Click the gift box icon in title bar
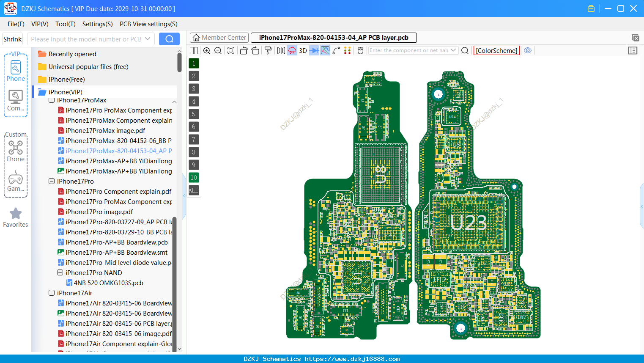Screen dimensions: 644x363 pos(591,8)
